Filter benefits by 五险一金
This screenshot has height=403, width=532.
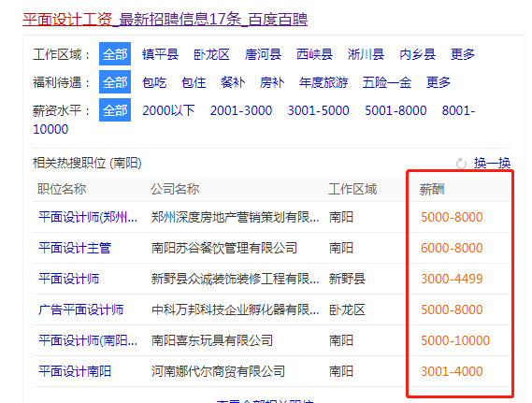(387, 82)
